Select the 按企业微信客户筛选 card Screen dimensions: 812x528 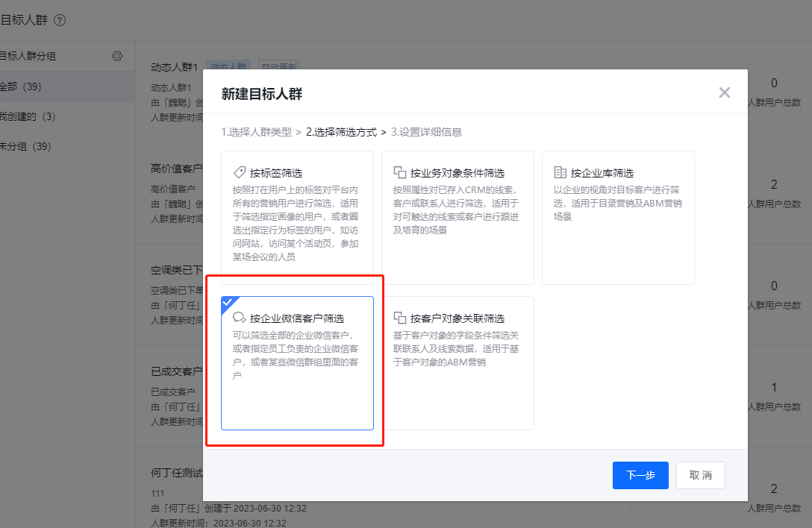click(297, 363)
